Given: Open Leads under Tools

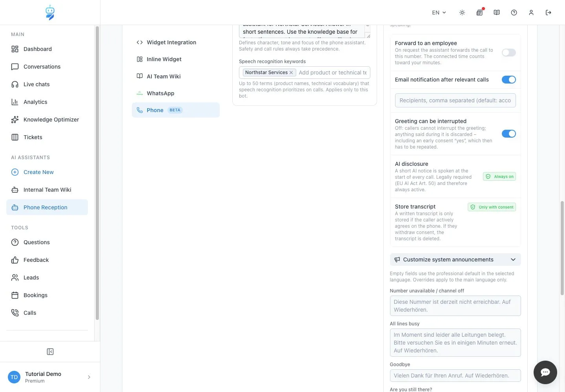Looking at the screenshot, I should coord(47,278).
